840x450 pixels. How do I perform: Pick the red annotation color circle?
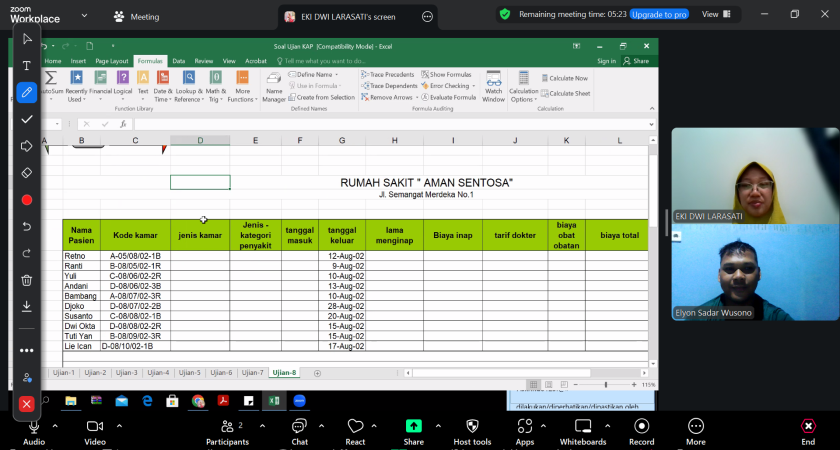(x=27, y=200)
